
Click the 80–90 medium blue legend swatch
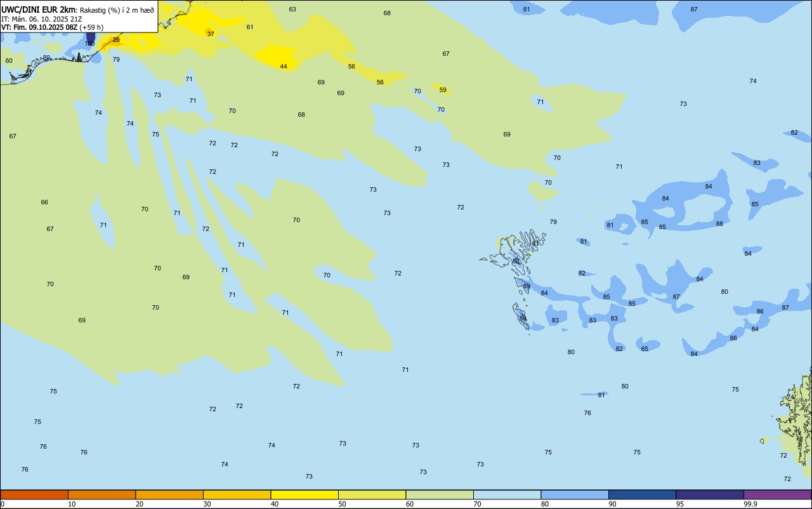click(575, 494)
